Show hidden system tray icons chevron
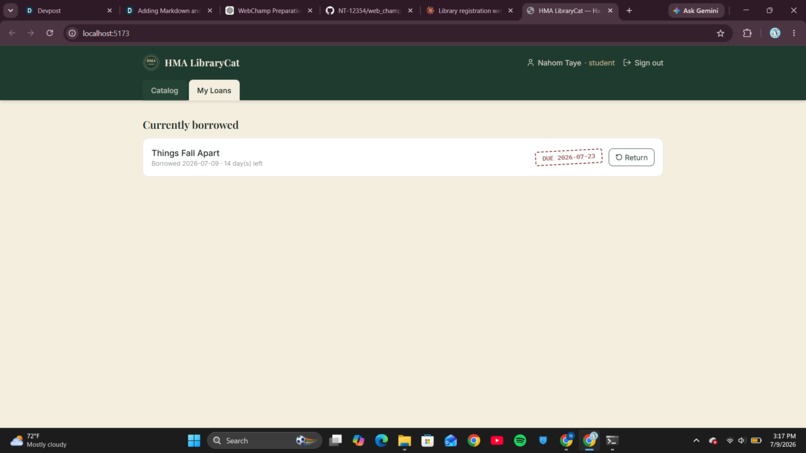Screen dimensions: 806x453 (696, 441)
